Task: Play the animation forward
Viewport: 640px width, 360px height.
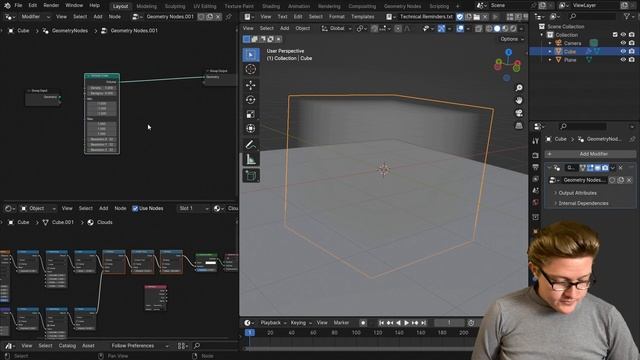Action: 407,323
